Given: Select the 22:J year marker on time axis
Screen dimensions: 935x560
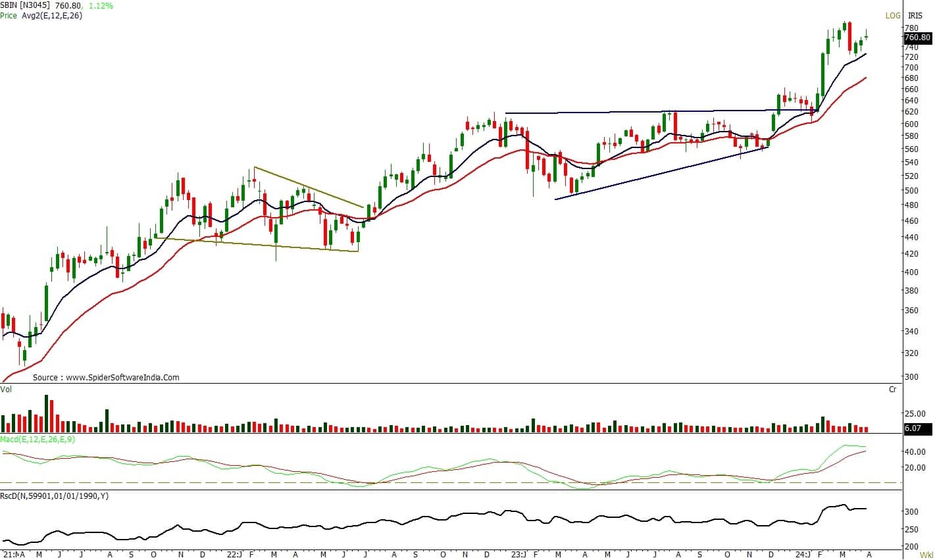Looking at the screenshot, I should [x=234, y=555].
